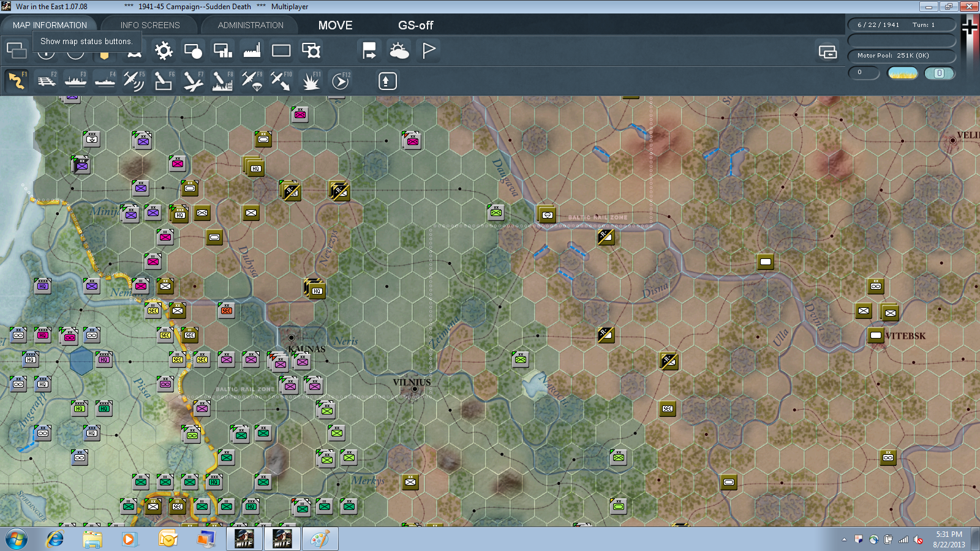This screenshot has width=980, height=551.
Task: Open the preferences gear icon
Action: pyautogui.click(x=164, y=50)
